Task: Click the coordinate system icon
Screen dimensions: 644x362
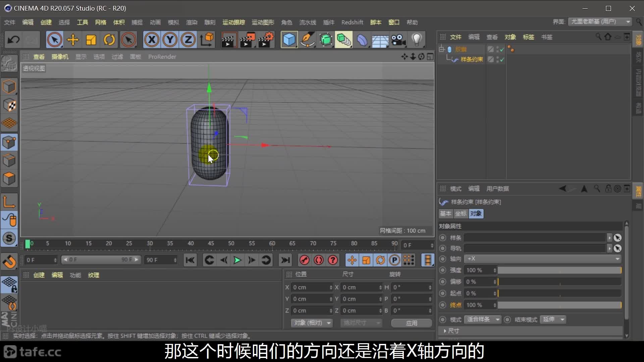Action: click(207, 40)
